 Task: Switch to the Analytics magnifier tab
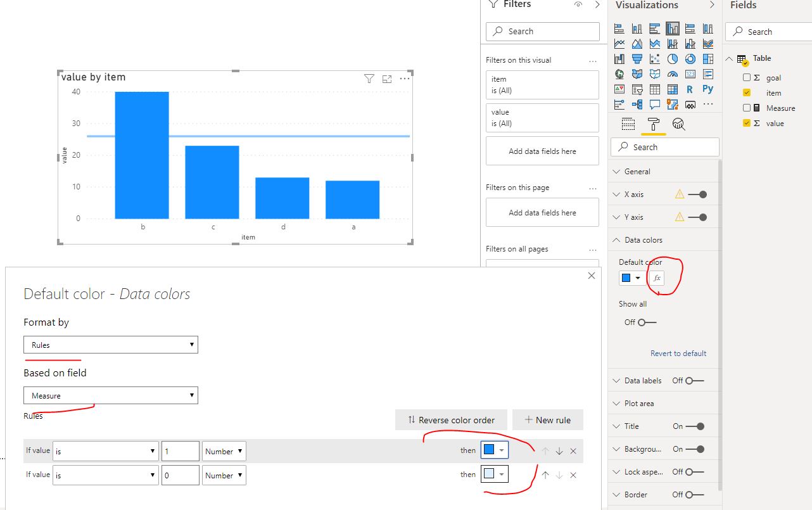678,124
